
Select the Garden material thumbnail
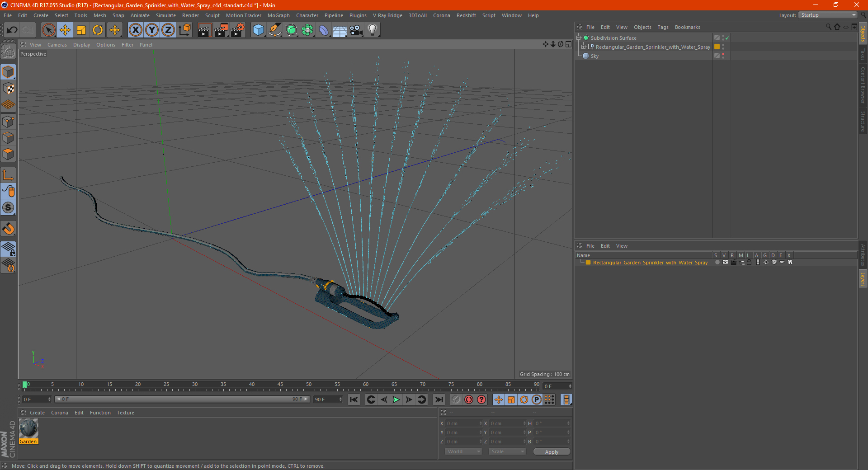[28, 429]
